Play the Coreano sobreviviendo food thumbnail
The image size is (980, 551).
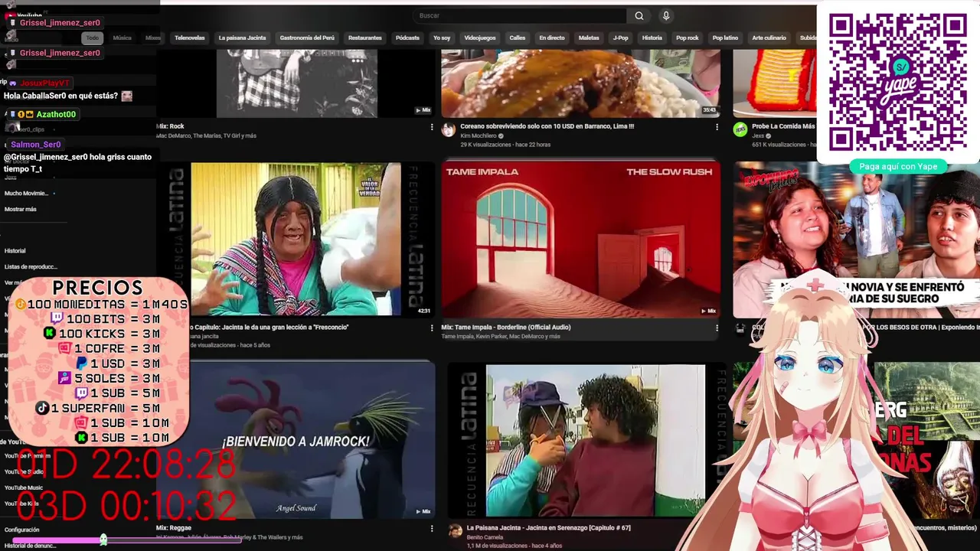(580, 83)
